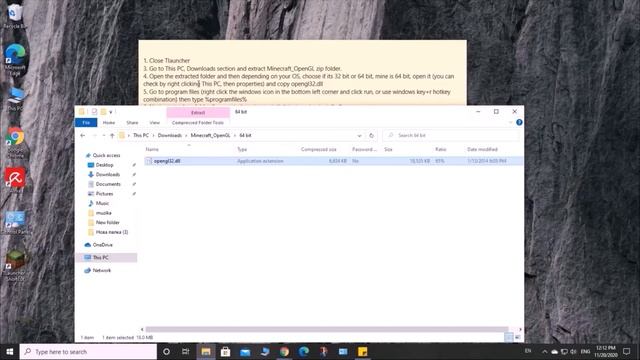Open Downloads in navigation pane
Screen dimensions: 640x360
107,174
